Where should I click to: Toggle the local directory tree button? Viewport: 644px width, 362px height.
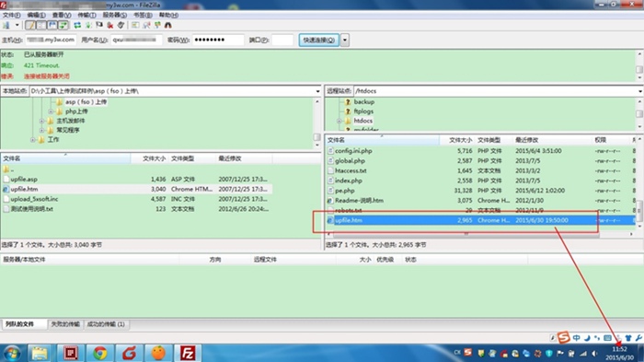(41, 26)
